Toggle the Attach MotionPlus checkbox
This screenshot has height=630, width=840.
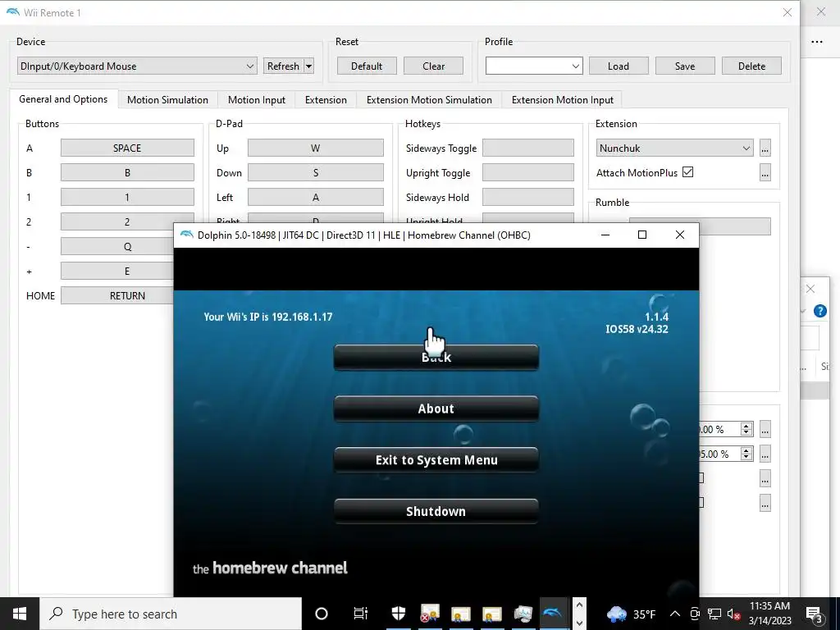[688, 172]
